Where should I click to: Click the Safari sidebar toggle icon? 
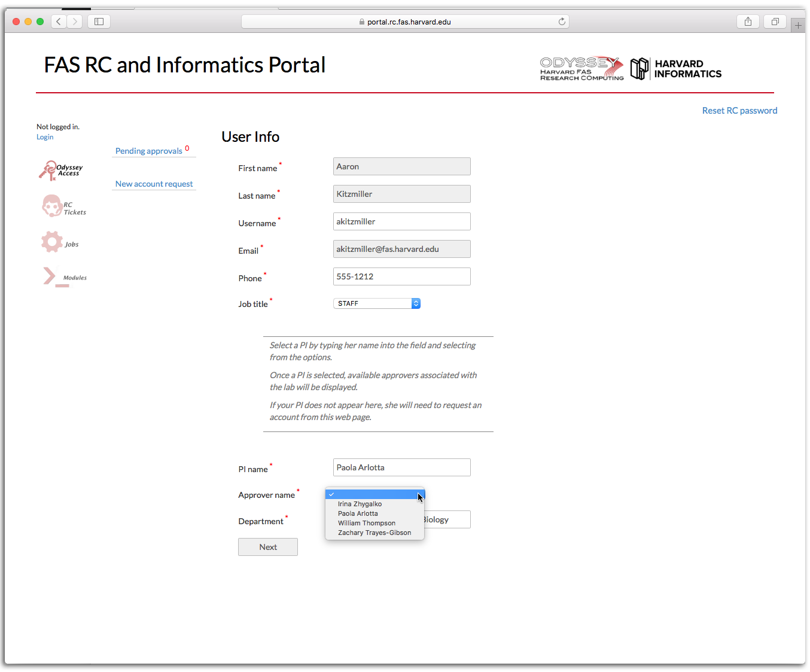click(99, 22)
